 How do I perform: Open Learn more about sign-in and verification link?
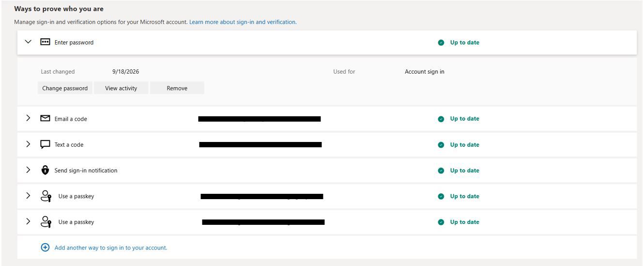(243, 22)
